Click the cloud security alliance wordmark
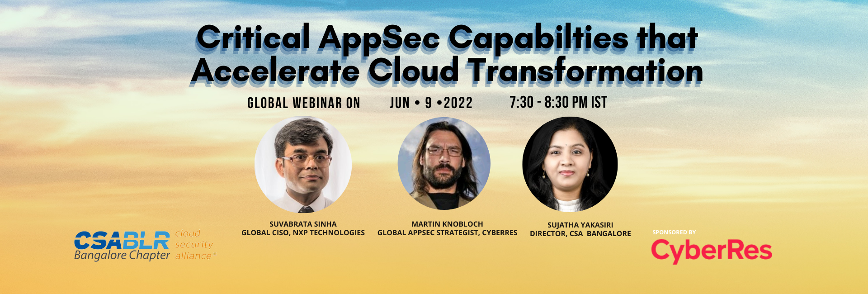Viewport: 868px width, 294px height. (194, 245)
